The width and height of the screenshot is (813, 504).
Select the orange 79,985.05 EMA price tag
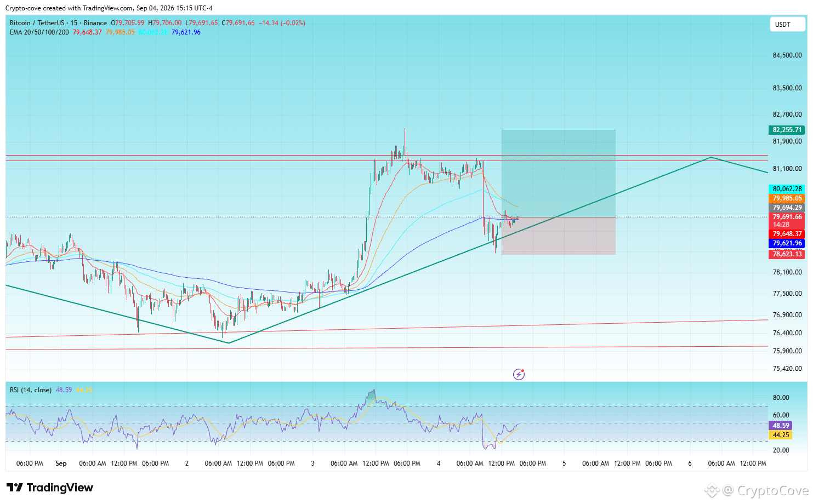[x=787, y=198]
